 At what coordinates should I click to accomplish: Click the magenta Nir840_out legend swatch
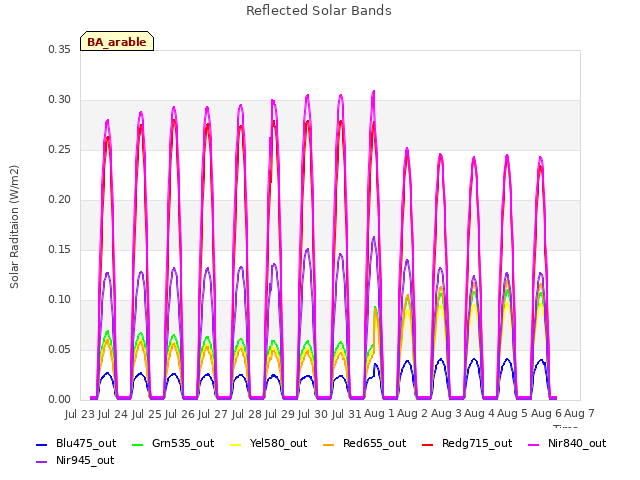[533, 444]
